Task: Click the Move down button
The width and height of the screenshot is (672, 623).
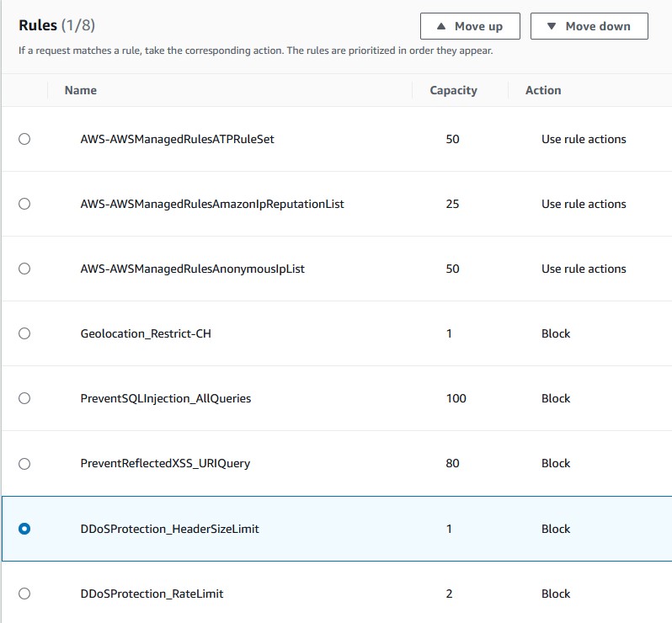Action: point(589,26)
